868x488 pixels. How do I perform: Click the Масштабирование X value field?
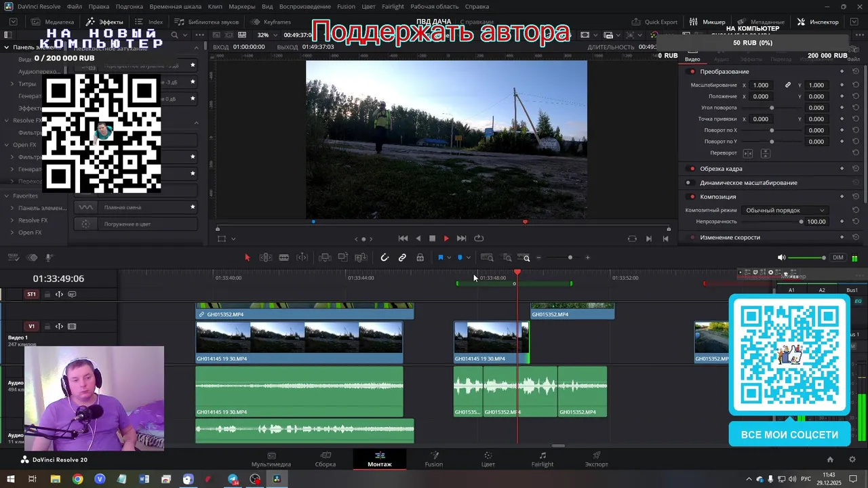pos(761,85)
